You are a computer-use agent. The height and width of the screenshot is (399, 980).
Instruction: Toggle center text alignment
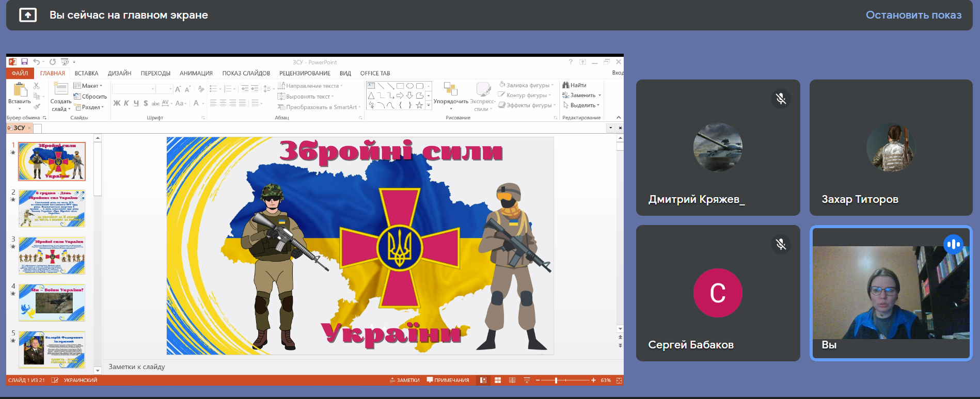coord(223,103)
